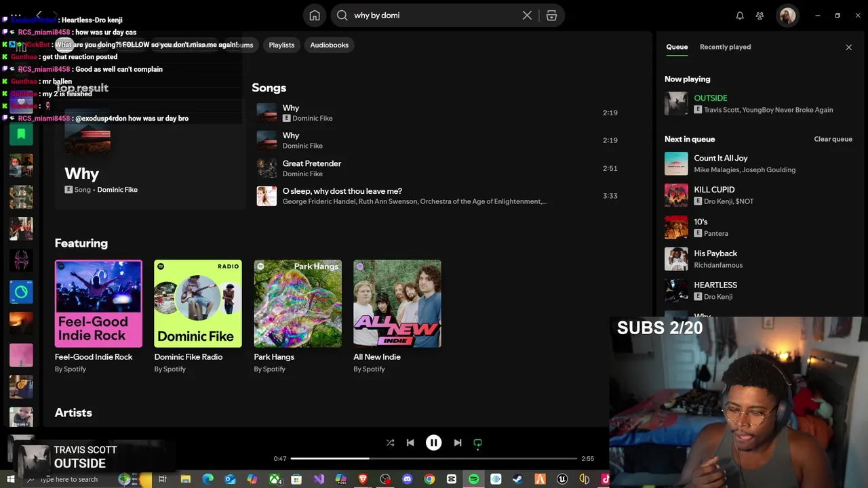Click the 3:33 duration of O sleep
Screen dimensions: 868x488
[610, 196]
